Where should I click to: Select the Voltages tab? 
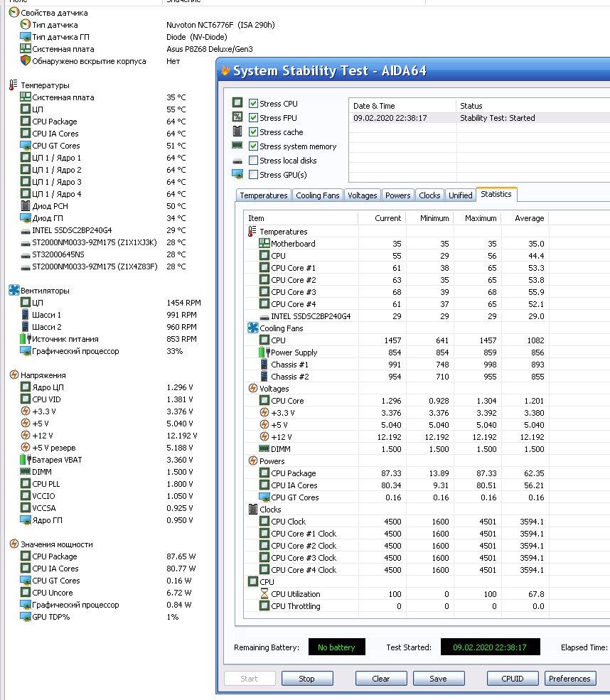[x=362, y=195]
